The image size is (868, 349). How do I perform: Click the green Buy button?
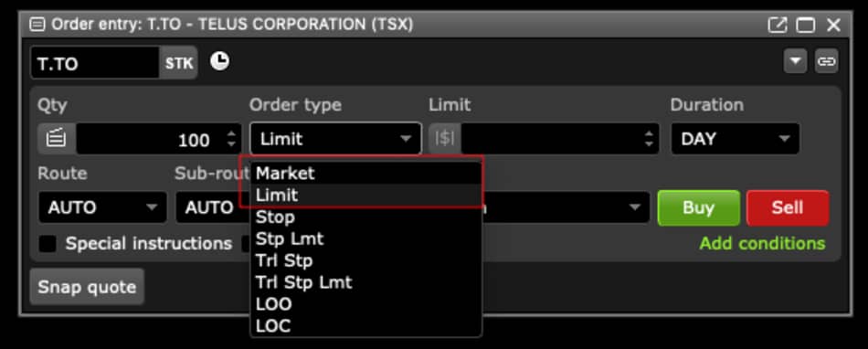tap(699, 208)
